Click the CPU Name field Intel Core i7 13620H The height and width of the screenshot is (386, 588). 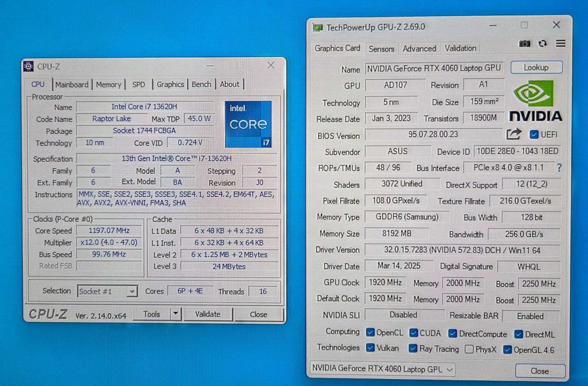point(145,107)
